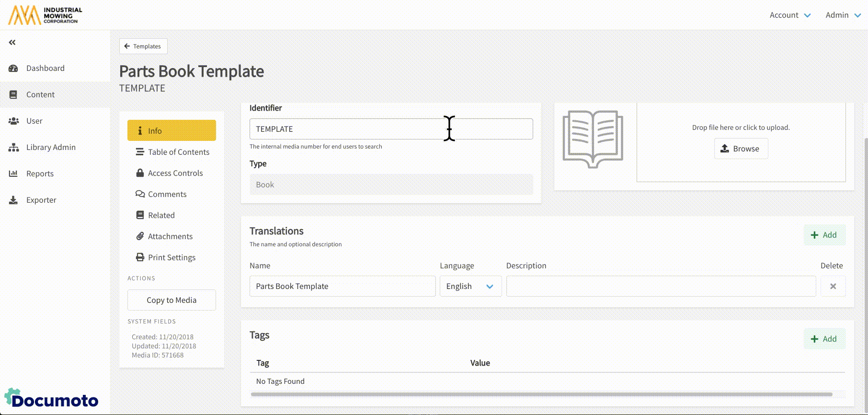The height and width of the screenshot is (415, 868).
Task: Click the Industrial Mowing Corporation logo
Action: click(x=45, y=15)
